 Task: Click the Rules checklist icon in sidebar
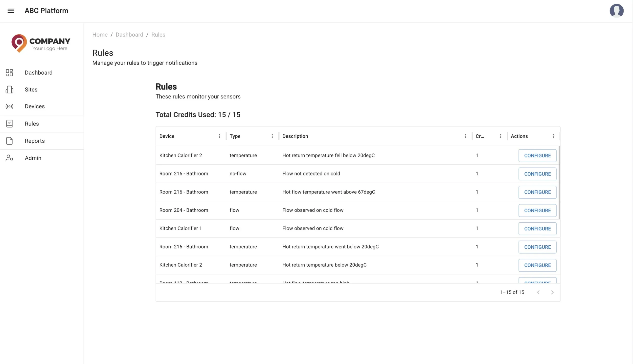click(9, 124)
